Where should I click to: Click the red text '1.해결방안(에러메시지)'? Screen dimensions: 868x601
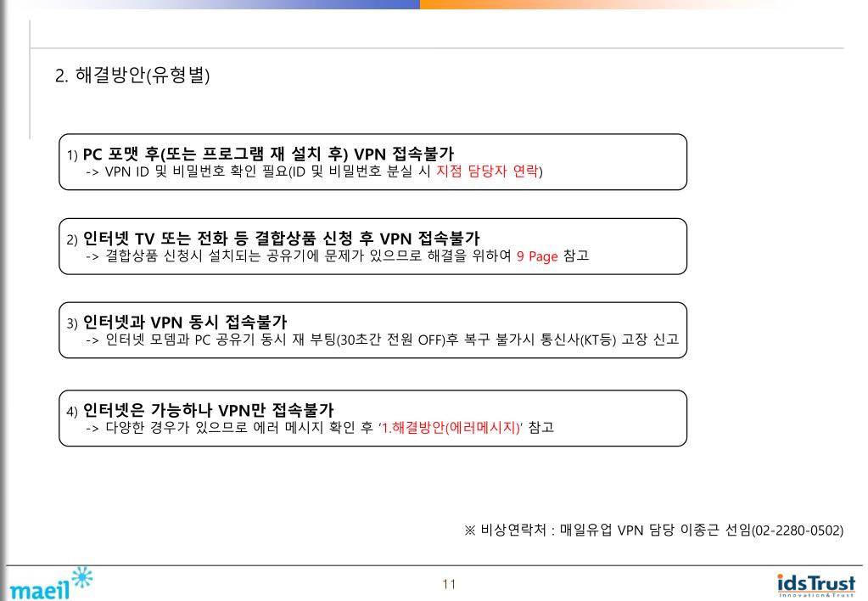451,428
